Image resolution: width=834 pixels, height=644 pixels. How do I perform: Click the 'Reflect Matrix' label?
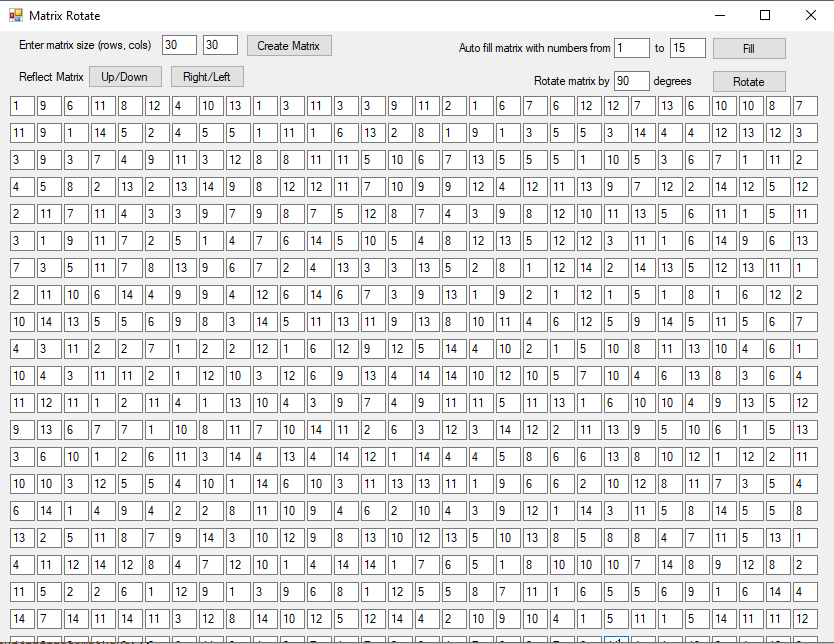51,77
